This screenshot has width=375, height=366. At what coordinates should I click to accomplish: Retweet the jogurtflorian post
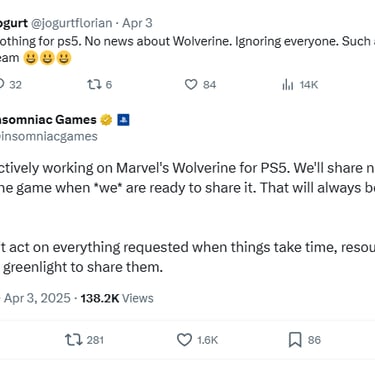(94, 85)
